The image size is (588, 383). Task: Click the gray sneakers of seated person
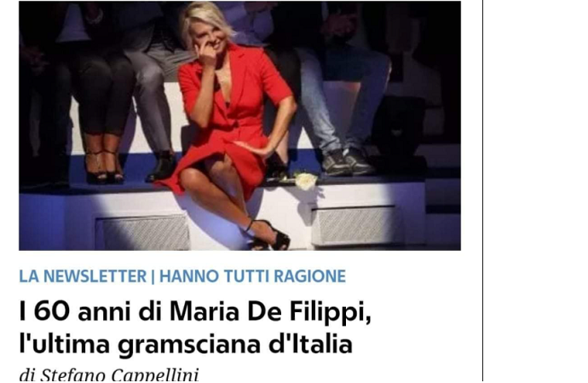click(x=348, y=163)
